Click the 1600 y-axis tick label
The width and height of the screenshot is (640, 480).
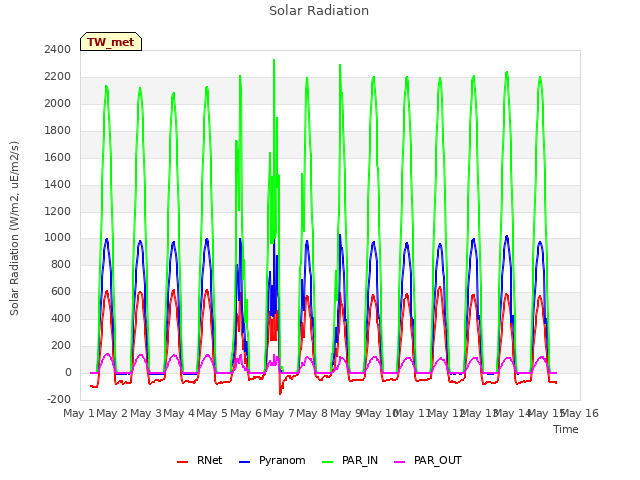pyautogui.click(x=58, y=158)
